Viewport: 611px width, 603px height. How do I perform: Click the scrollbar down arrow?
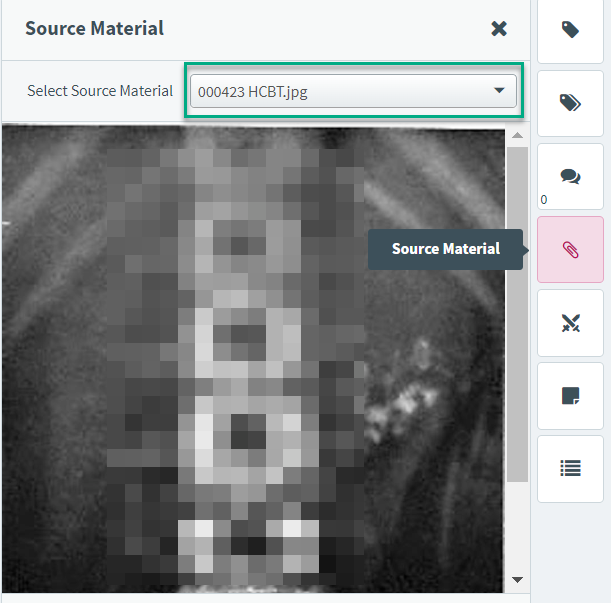(x=517, y=580)
